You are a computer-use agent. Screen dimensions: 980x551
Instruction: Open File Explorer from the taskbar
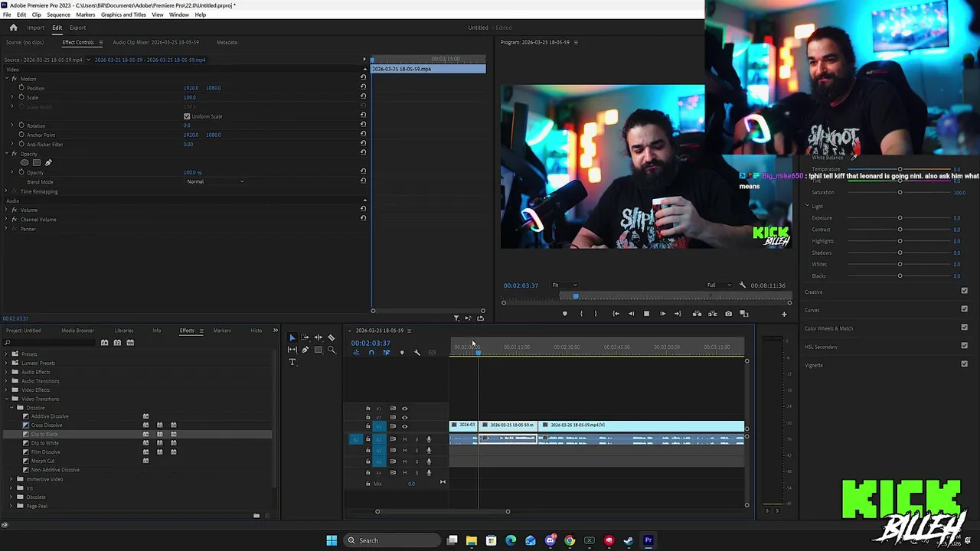472,540
